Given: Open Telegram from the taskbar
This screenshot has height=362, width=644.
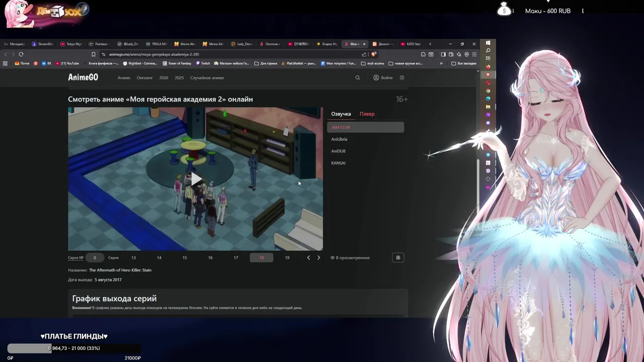Looking at the screenshot, I should [x=488, y=154].
